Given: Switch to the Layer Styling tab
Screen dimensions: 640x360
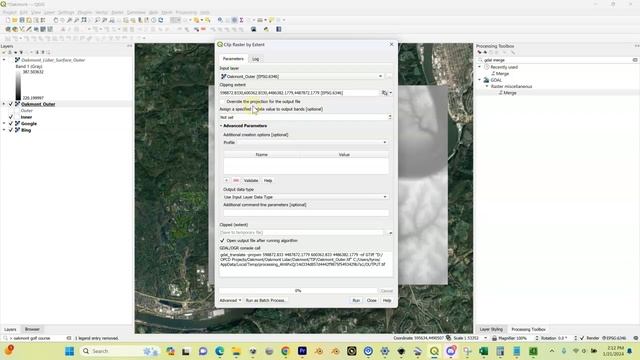Looking at the screenshot, I should pyautogui.click(x=491, y=329).
